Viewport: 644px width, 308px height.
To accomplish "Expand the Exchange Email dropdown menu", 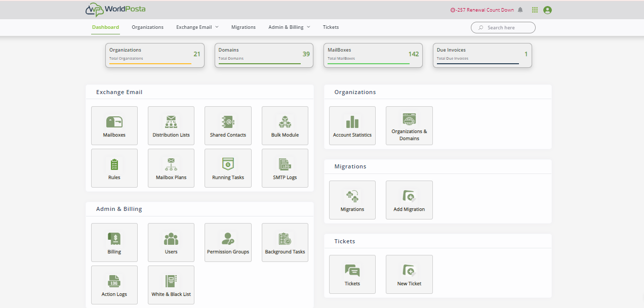I will tap(197, 27).
